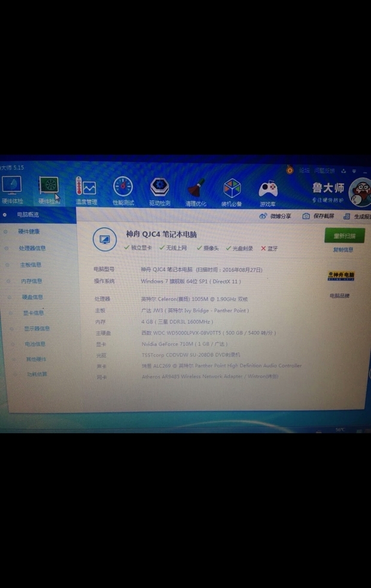Click 保存截屏 to save screenshot
Screen dimensions: 371x588
click(x=318, y=216)
